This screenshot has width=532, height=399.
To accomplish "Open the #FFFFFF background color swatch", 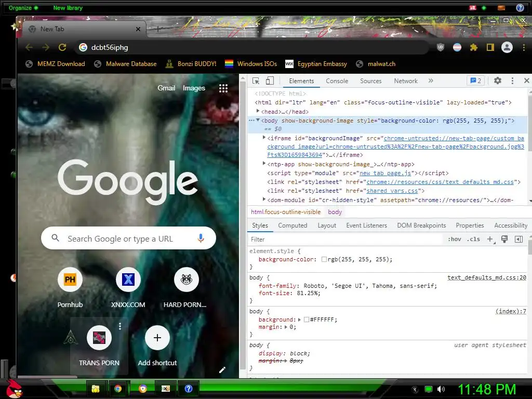I will pos(307,320).
